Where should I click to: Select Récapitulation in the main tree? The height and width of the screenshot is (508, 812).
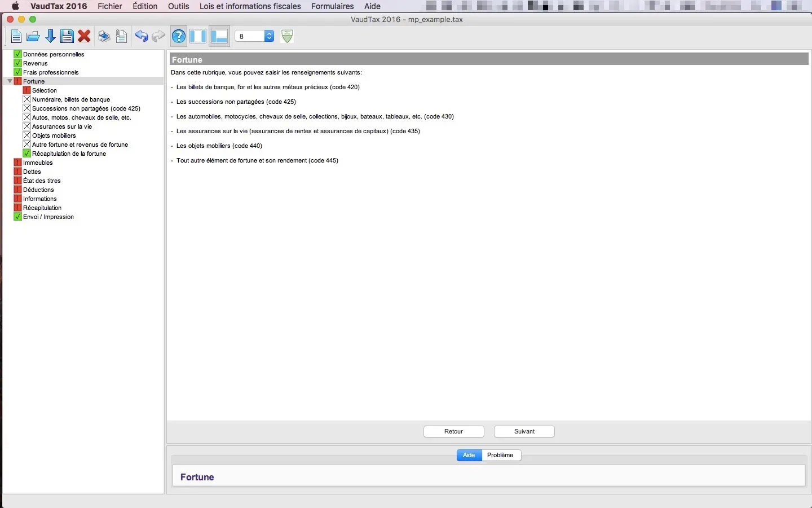coord(42,208)
